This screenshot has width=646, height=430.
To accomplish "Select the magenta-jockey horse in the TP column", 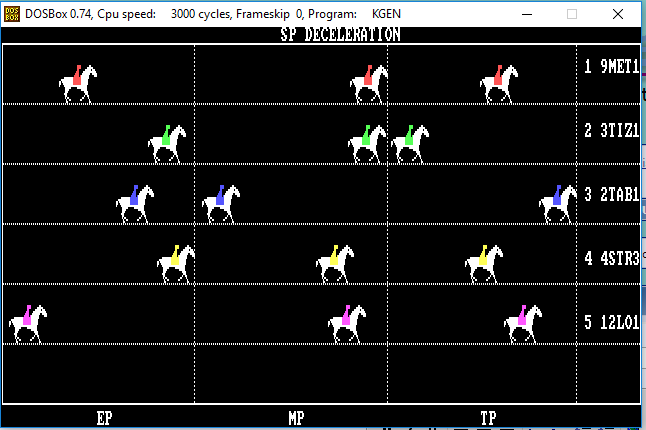I will pyautogui.click(x=523, y=324).
